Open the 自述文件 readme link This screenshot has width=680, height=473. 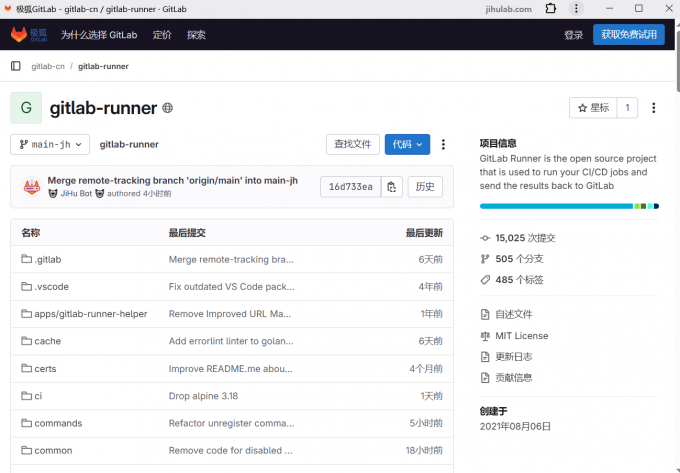coord(514,314)
